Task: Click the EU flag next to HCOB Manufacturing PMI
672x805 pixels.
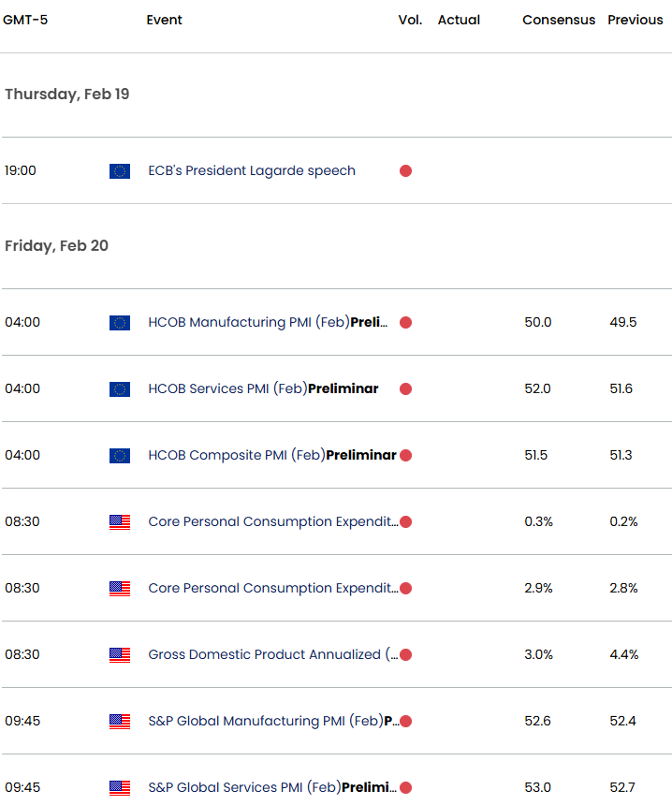Action: pyautogui.click(x=119, y=323)
